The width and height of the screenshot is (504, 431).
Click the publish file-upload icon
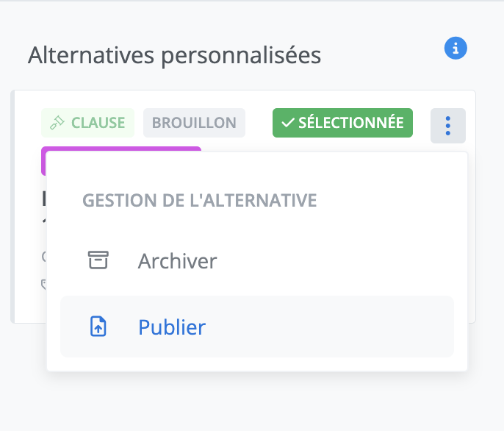98,327
